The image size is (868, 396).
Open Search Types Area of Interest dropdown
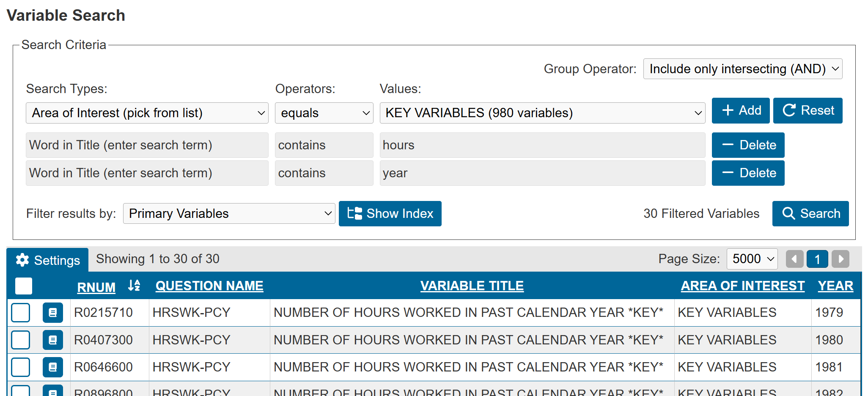pyautogui.click(x=147, y=113)
